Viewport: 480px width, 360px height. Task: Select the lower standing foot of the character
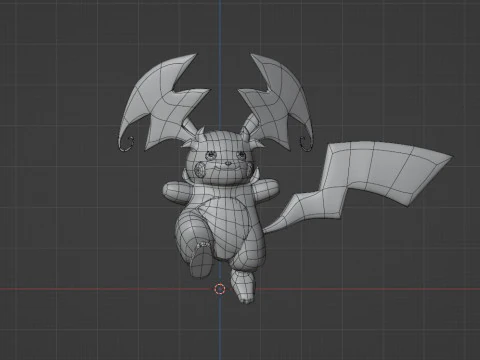[243, 286]
